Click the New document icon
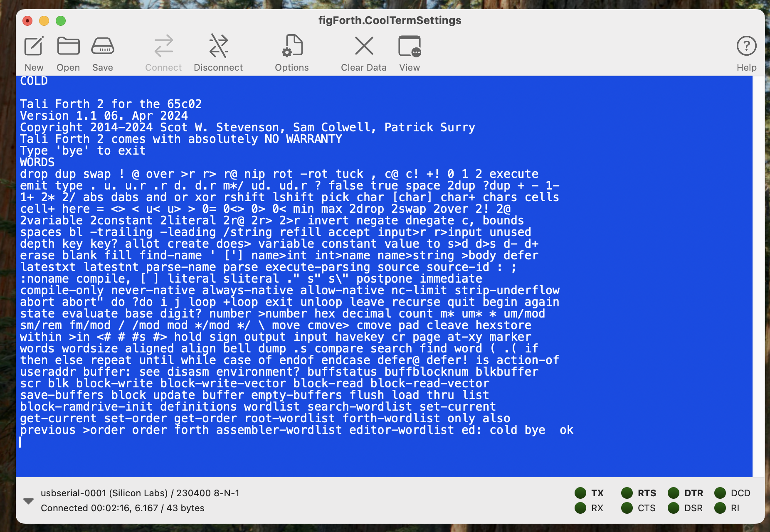The height and width of the screenshot is (532, 770). (34, 46)
